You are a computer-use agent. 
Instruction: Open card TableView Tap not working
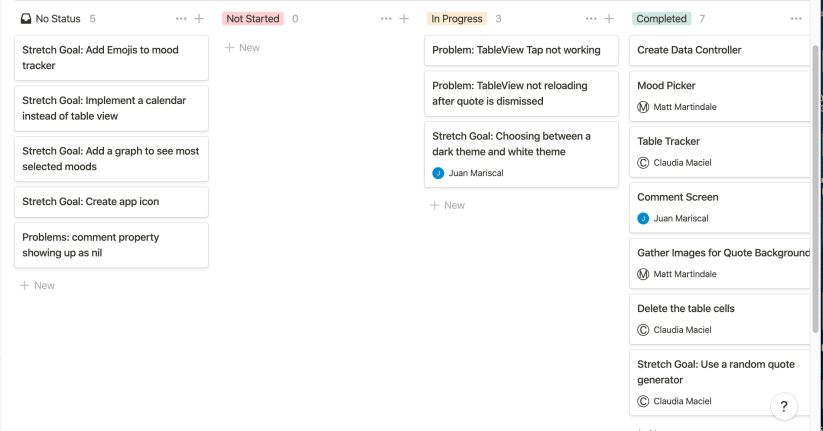[x=521, y=50]
